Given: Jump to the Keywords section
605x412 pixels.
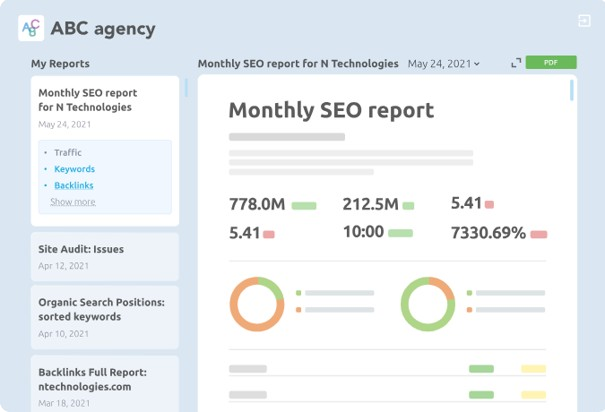Looking at the screenshot, I should tap(74, 169).
